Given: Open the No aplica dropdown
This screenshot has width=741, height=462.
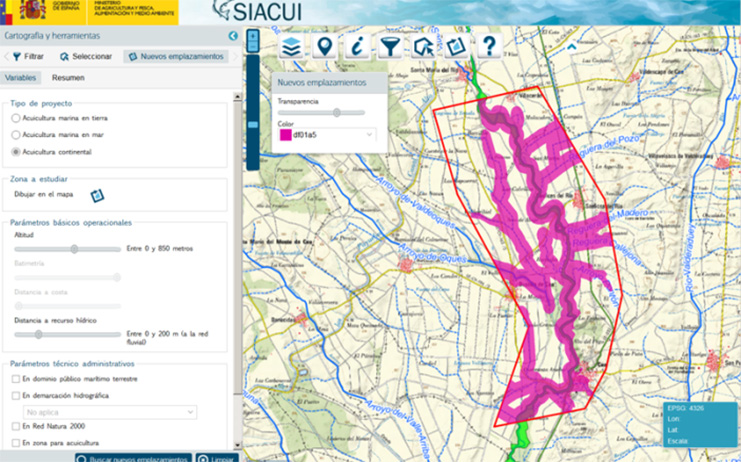Looking at the screenshot, I should (110, 412).
